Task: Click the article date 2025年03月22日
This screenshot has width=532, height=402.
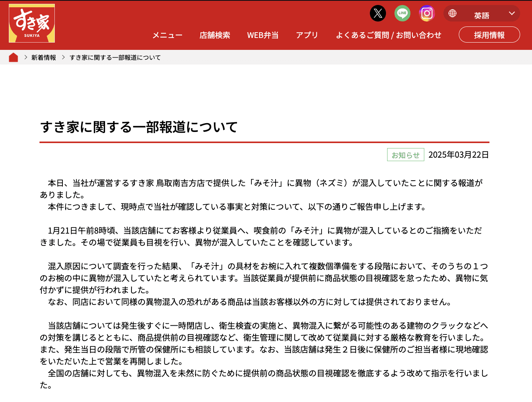Action: pyautogui.click(x=458, y=155)
